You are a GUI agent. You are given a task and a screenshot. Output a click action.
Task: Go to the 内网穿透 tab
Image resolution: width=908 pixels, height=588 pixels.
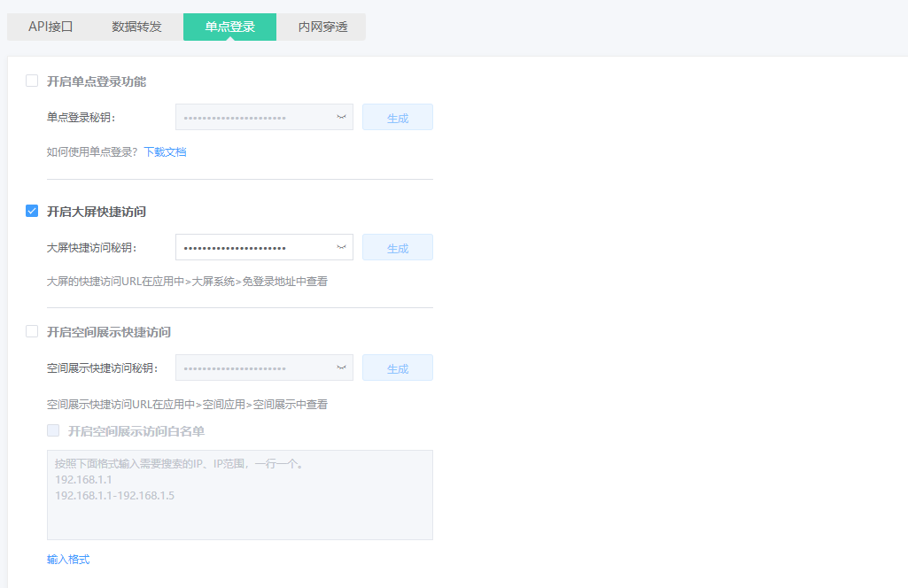click(x=322, y=27)
